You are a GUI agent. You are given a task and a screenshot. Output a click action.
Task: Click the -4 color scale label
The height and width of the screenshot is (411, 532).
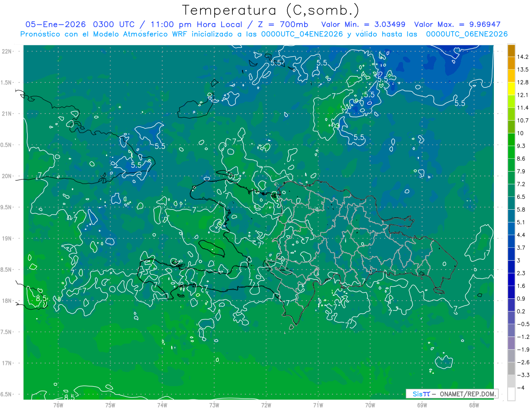(521, 388)
